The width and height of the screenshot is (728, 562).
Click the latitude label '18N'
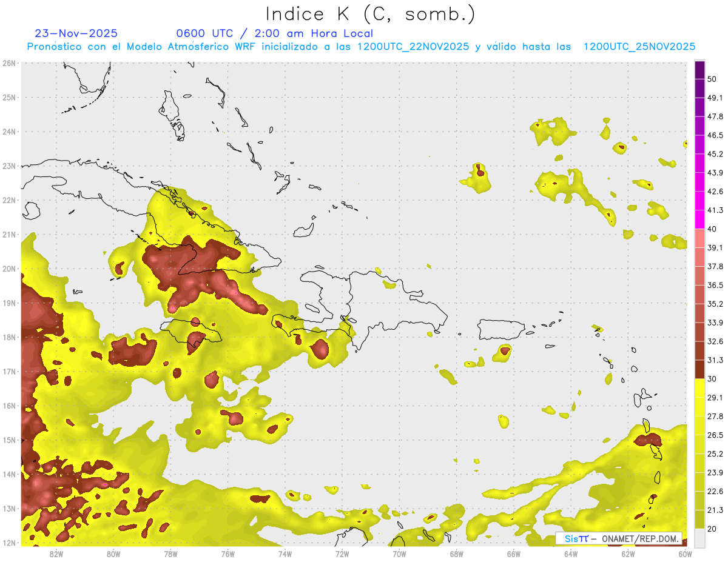click(9, 337)
